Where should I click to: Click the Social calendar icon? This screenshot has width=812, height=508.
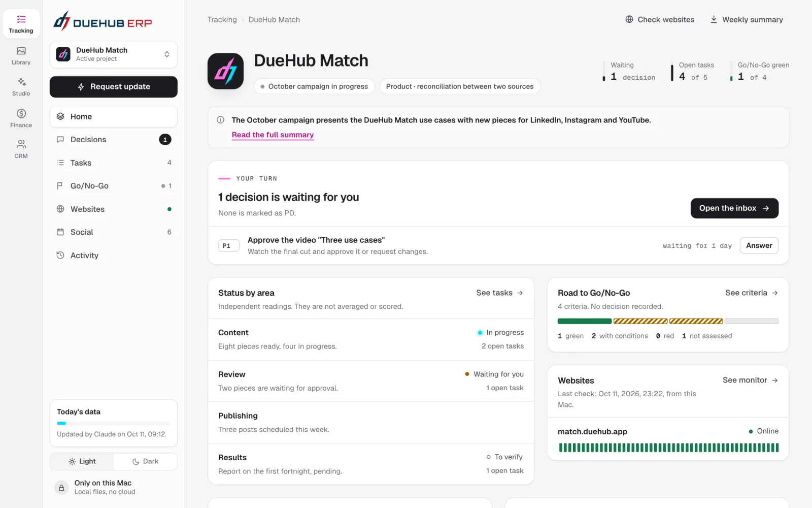60,232
